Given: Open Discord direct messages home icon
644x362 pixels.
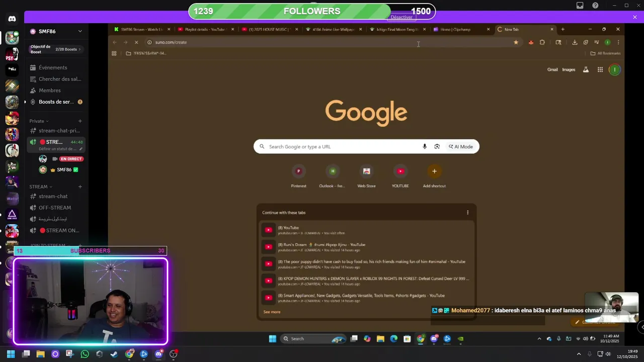Looking at the screenshot, I should (x=12, y=19).
